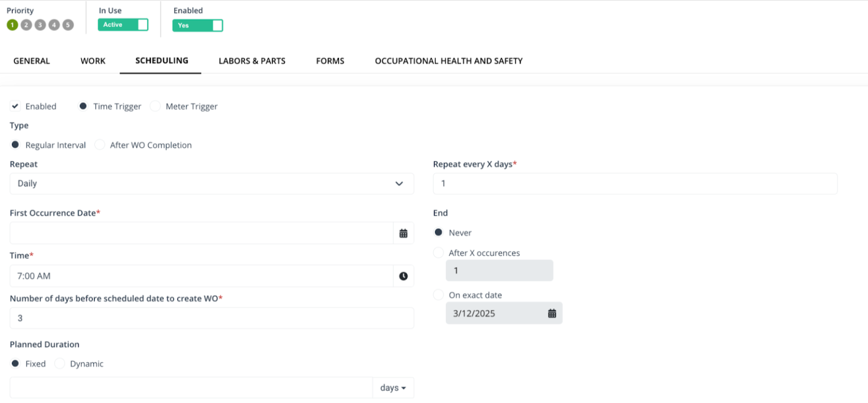
Task: Click the Repeat every X days input
Action: tap(635, 183)
